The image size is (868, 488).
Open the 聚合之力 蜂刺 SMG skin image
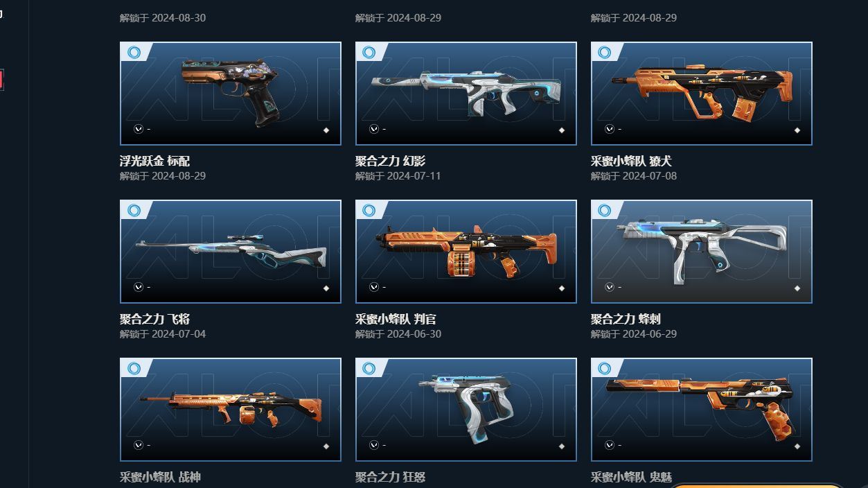coord(702,252)
